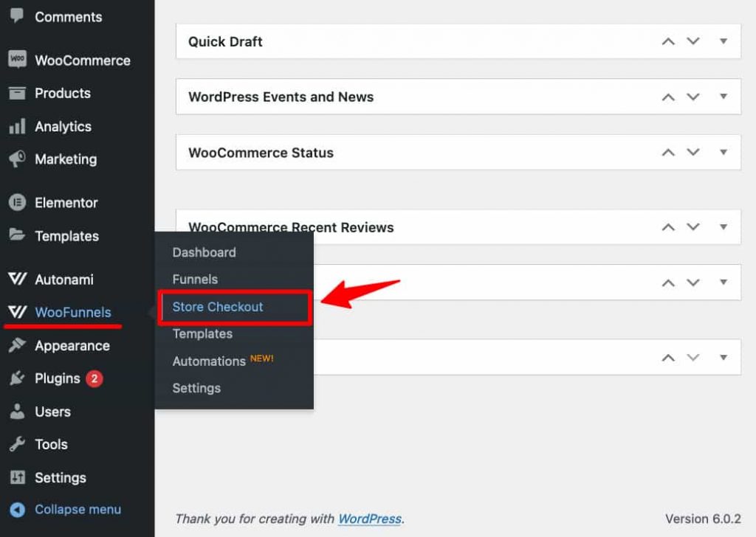This screenshot has height=537, width=756.
Task: Click the Plugins plug icon
Action: pos(18,378)
